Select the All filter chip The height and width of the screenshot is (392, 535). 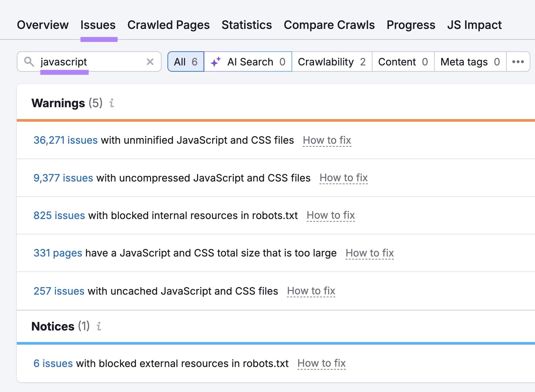(185, 62)
